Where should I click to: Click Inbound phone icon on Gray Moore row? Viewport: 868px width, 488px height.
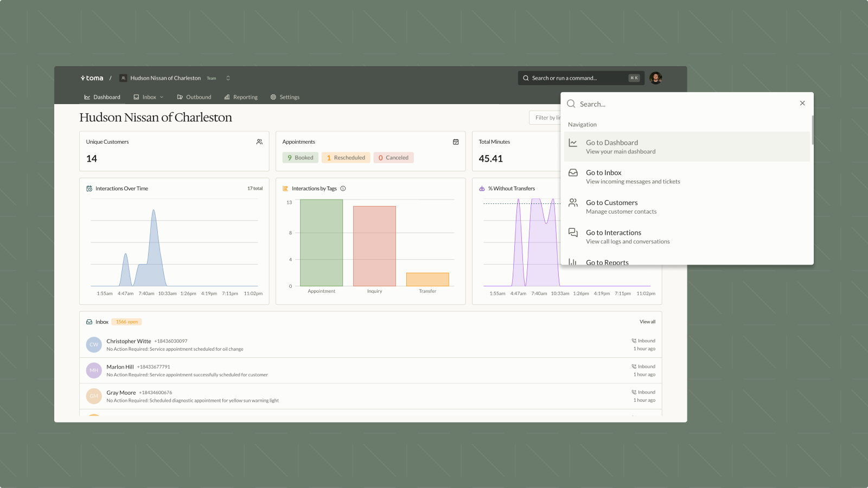pos(634,392)
